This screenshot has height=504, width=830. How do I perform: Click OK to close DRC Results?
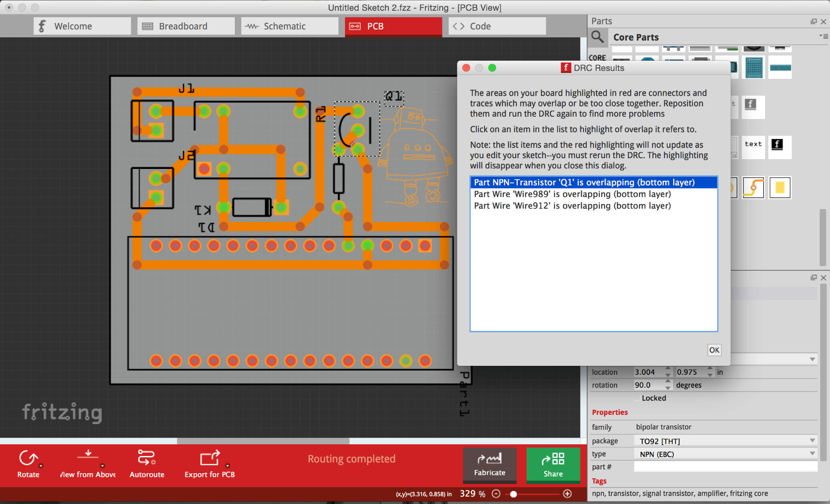click(714, 350)
